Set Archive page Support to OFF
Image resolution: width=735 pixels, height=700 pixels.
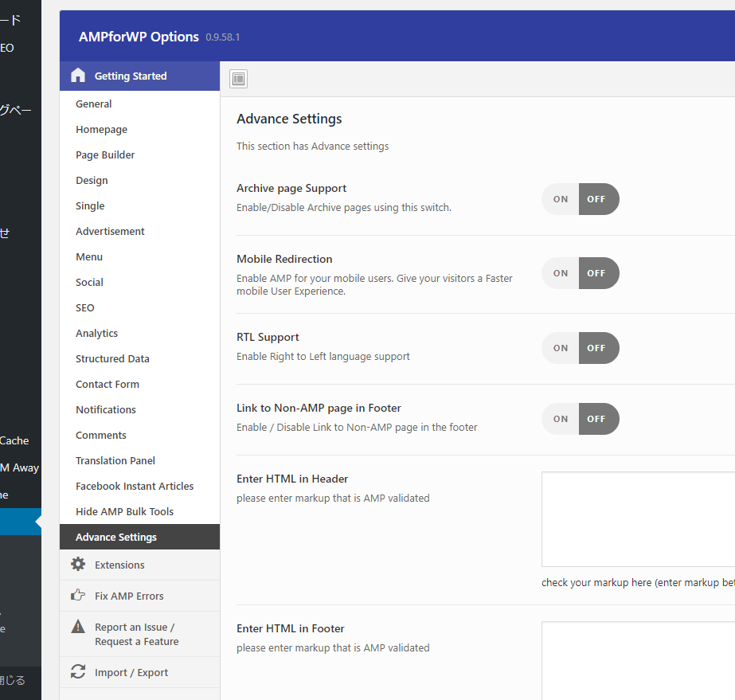click(x=599, y=199)
